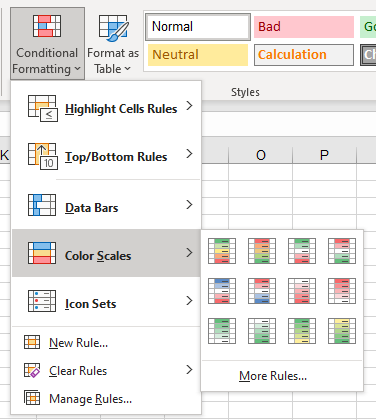Apply Red-White-Blue color scale
Image resolution: width=376 pixels, height=420 pixels.
[262, 291]
